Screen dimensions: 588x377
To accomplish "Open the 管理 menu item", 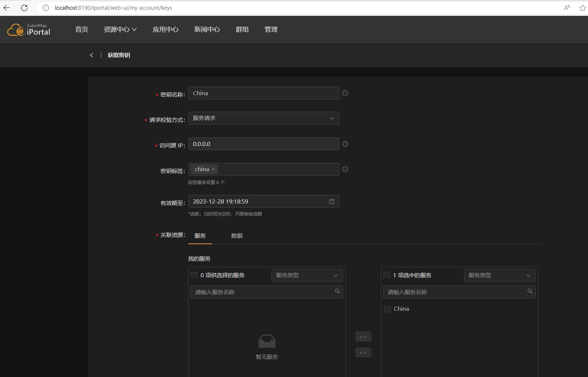I will tap(271, 29).
